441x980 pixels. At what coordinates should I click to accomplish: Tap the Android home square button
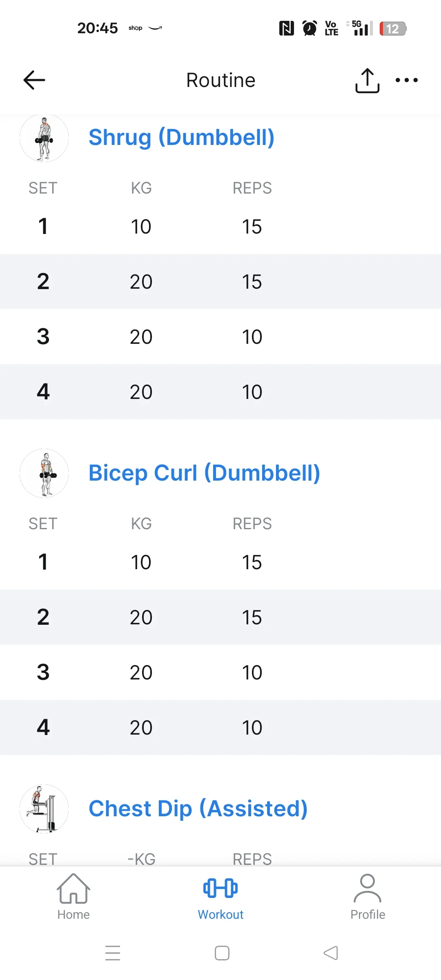(222, 953)
